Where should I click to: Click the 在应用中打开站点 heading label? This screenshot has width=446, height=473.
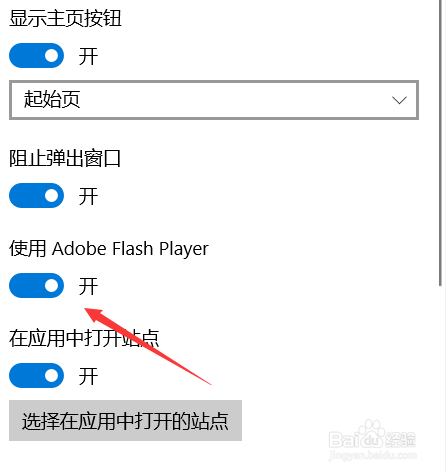pos(84,338)
